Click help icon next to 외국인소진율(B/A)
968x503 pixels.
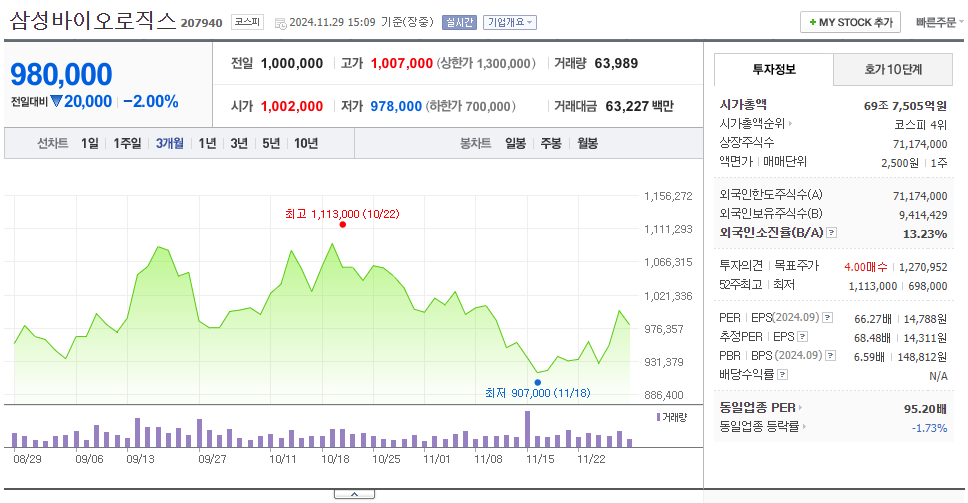click(x=832, y=233)
